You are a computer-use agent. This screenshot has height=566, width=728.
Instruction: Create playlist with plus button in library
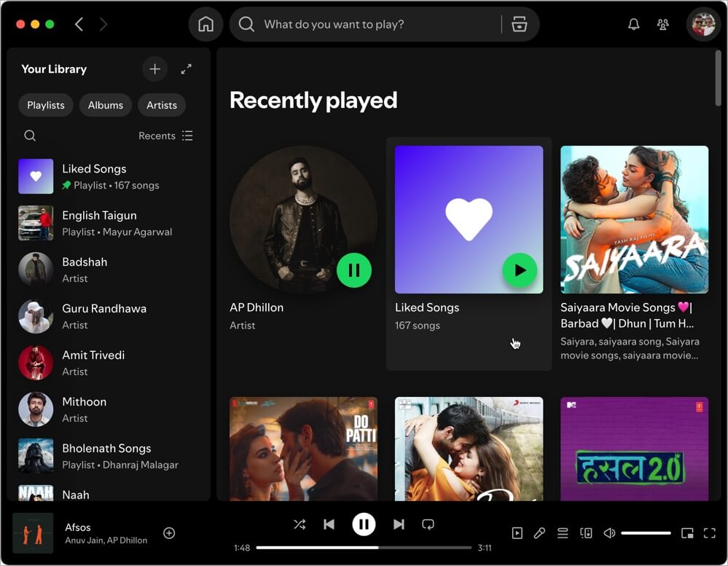154,69
